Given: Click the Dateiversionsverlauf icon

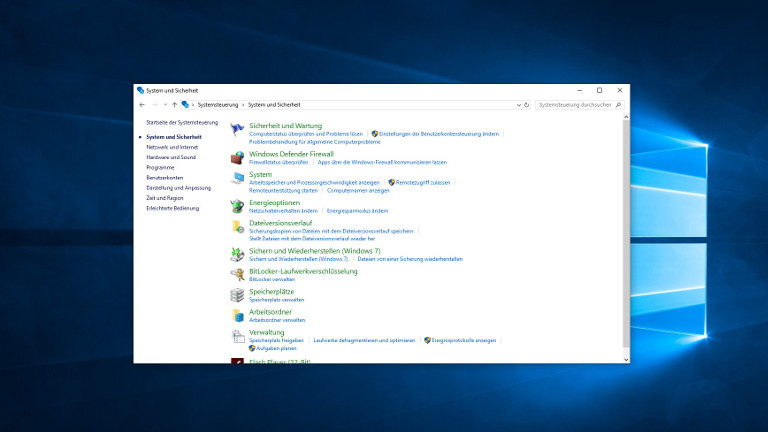Looking at the screenshot, I should (237, 227).
